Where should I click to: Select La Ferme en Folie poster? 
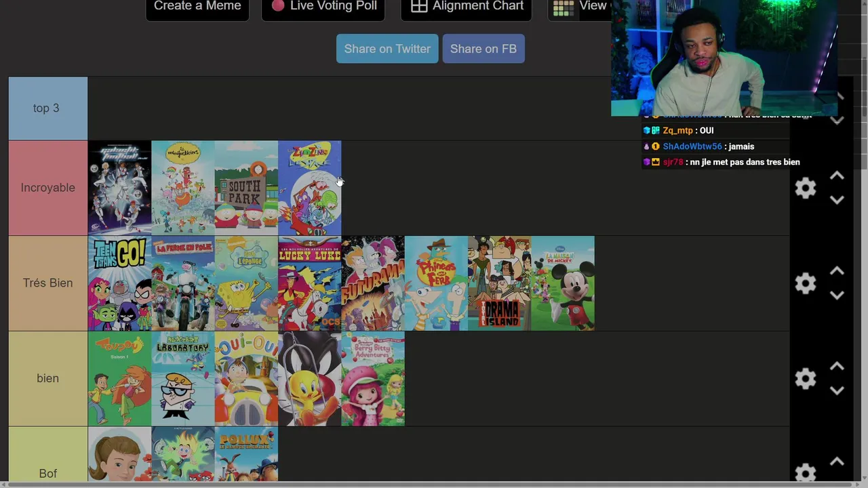pyautogui.click(x=182, y=283)
